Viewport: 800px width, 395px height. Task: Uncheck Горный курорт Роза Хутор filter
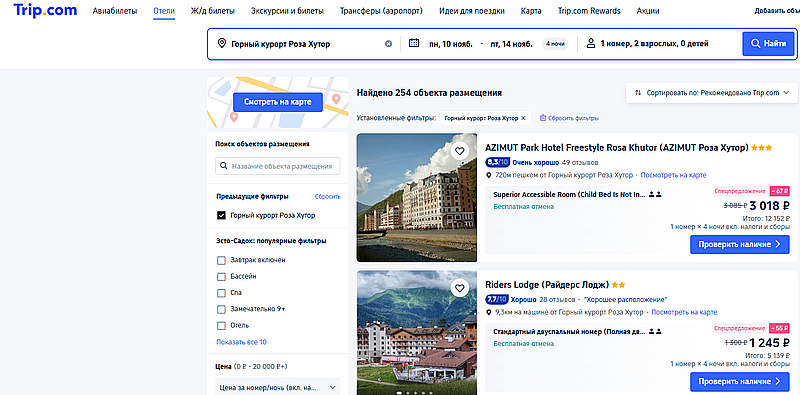[x=221, y=215]
